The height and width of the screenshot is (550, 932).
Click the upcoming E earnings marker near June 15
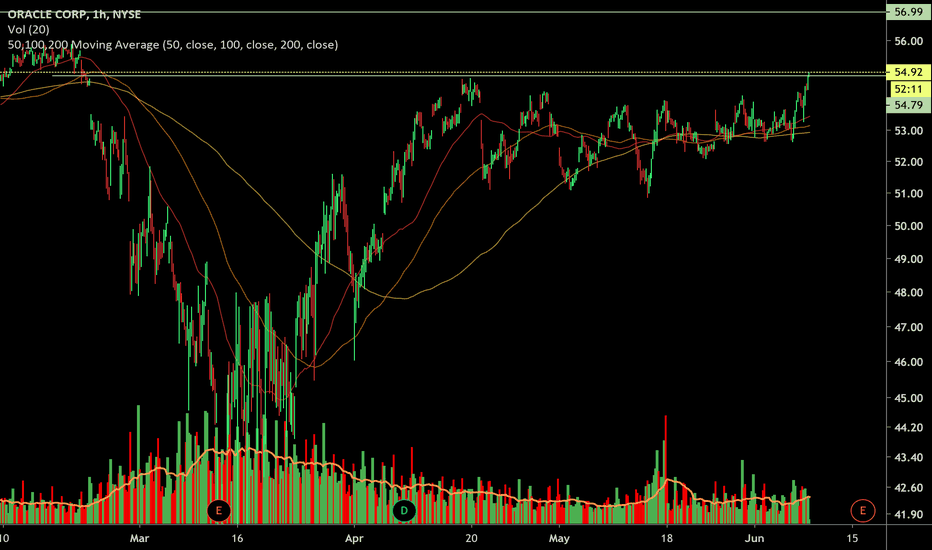862,510
